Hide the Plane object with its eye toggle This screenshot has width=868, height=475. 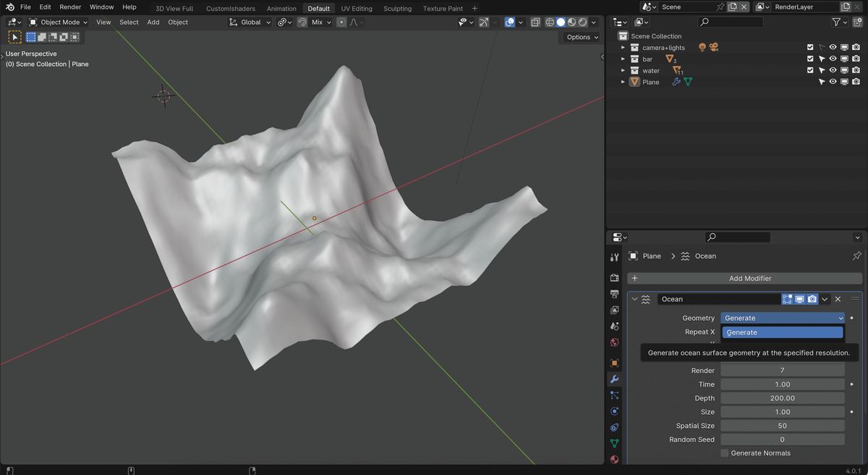833,82
